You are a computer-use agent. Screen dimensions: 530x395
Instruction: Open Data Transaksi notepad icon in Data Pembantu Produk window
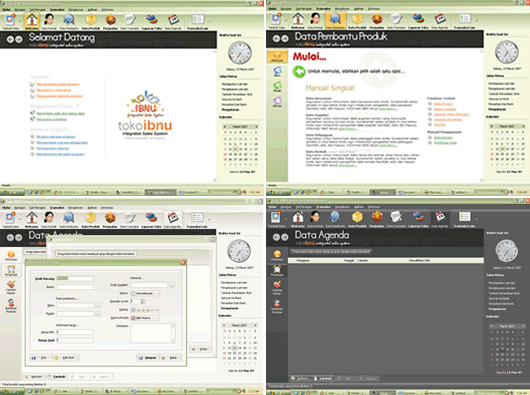tap(397, 19)
